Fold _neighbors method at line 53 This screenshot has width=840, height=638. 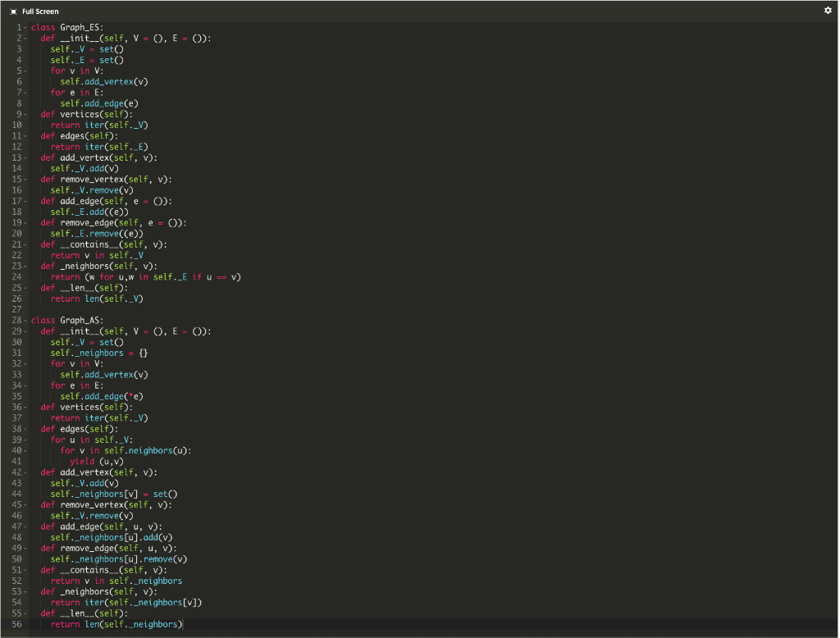[25, 592]
